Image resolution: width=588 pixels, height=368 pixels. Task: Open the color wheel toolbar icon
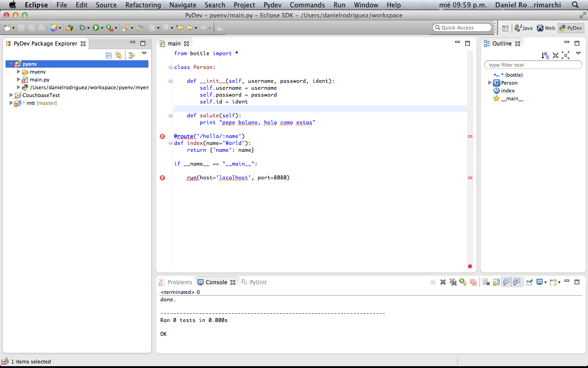[x=54, y=28]
